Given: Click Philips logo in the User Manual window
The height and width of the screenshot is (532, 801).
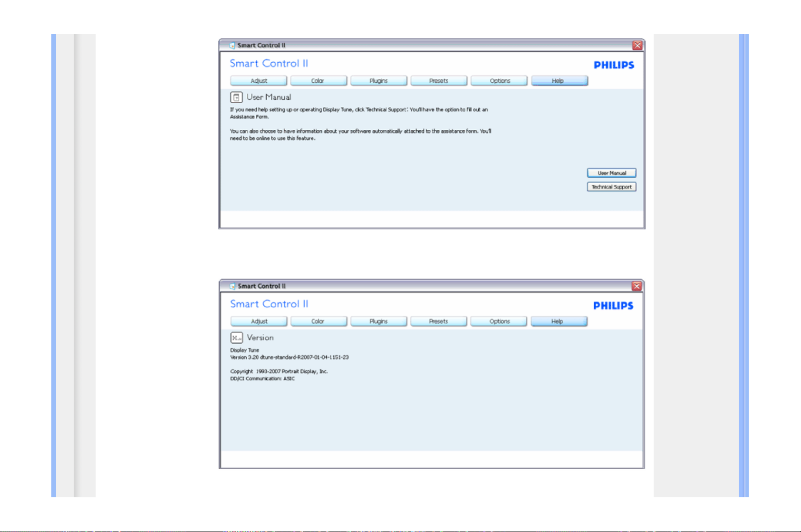Looking at the screenshot, I should point(614,65).
